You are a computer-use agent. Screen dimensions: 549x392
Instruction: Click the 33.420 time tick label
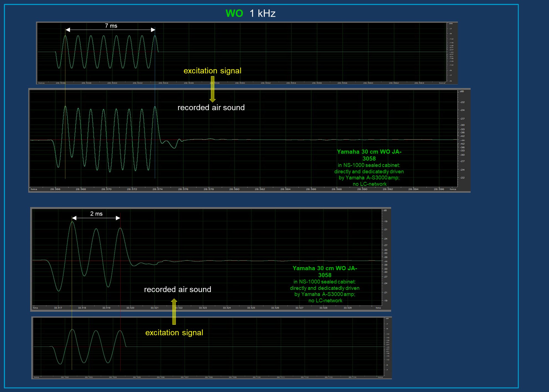(x=130, y=308)
